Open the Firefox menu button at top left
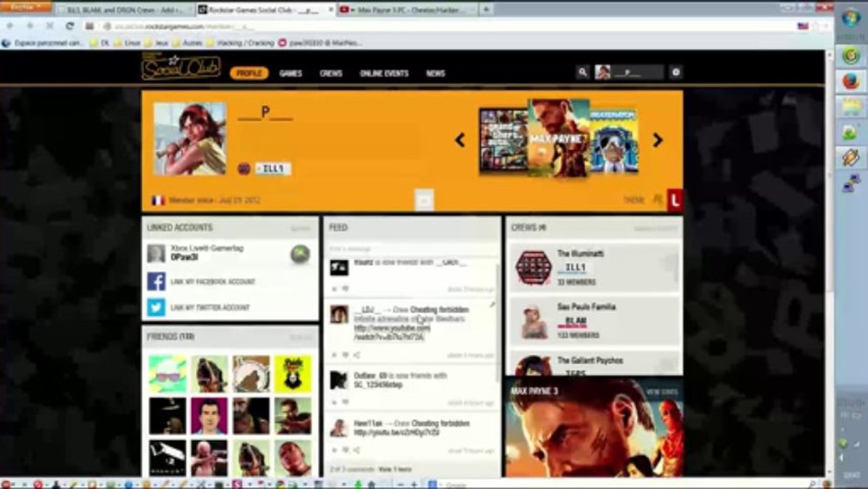The width and height of the screenshot is (868, 489). [26, 7]
